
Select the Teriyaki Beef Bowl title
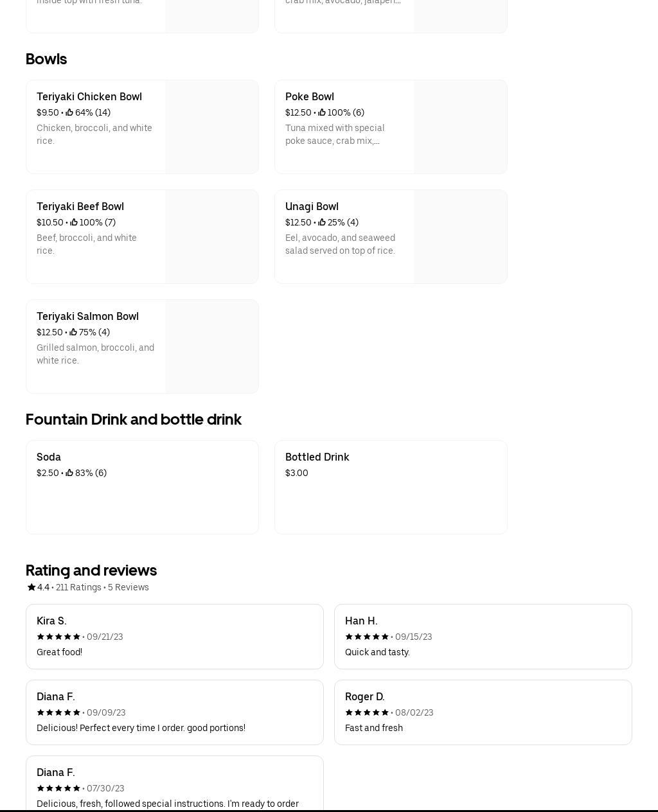pyautogui.click(x=80, y=207)
